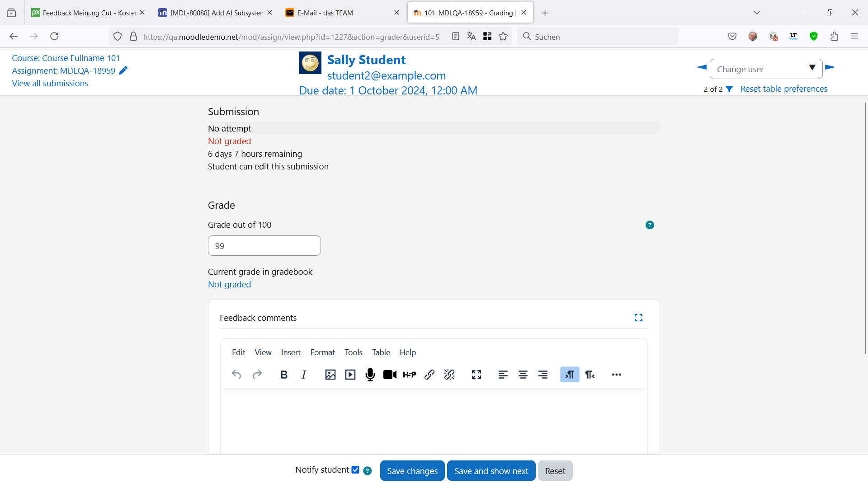868x488 pixels.
Task: Switch to Feedback Meinung Gut browser tab
Action: click(88, 13)
